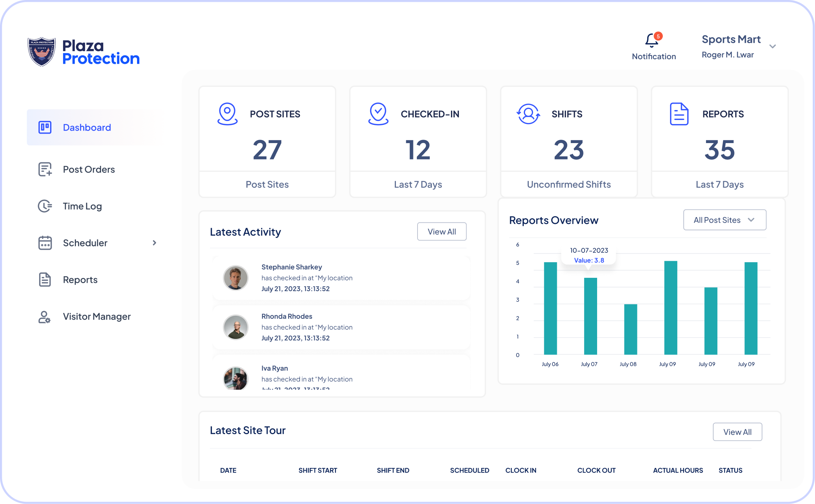This screenshot has width=815, height=504.
Task: Click Stephanie Sharkey's avatar photo
Action: 235,278
